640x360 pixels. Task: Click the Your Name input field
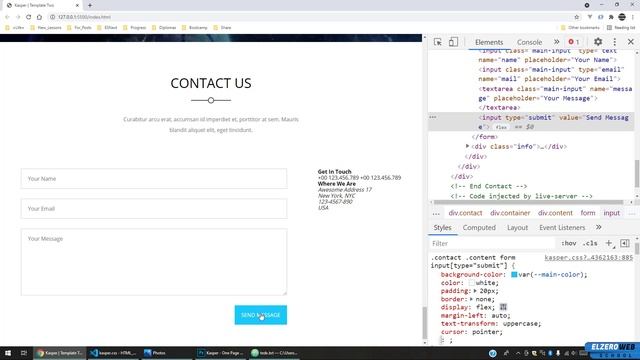(x=154, y=179)
